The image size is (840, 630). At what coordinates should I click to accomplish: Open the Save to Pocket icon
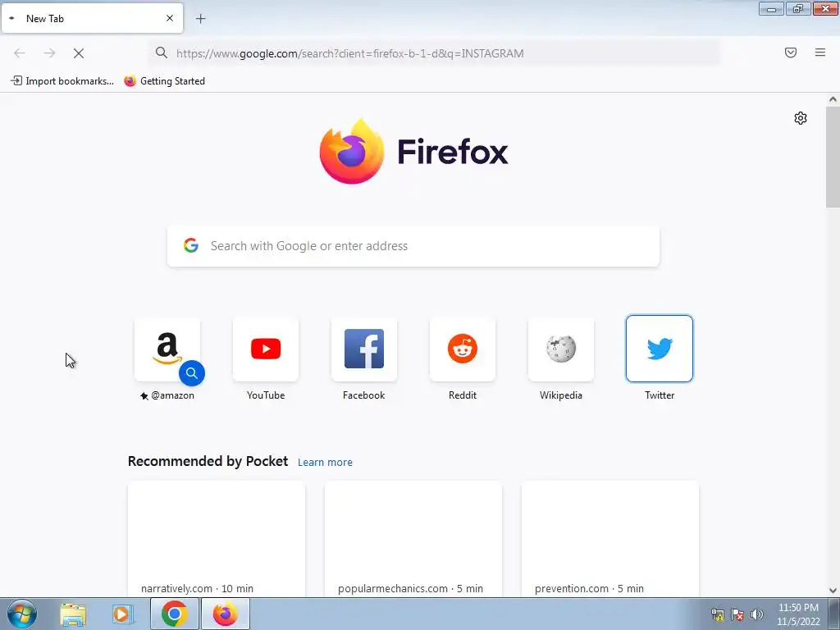(791, 52)
